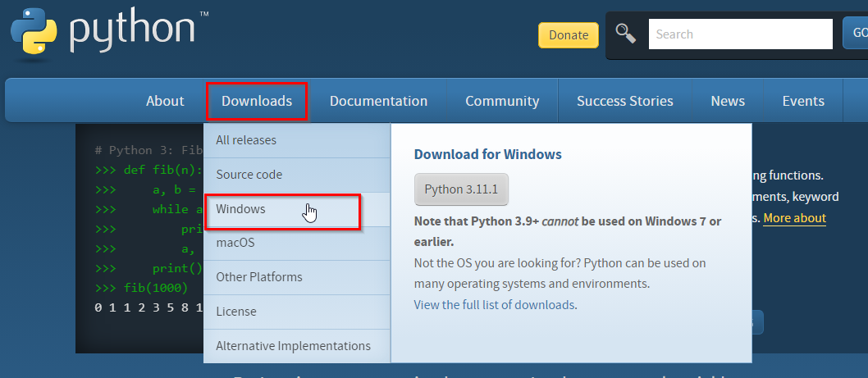Open the Community menu
This screenshot has height=378, width=868.
pyautogui.click(x=502, y=101)
